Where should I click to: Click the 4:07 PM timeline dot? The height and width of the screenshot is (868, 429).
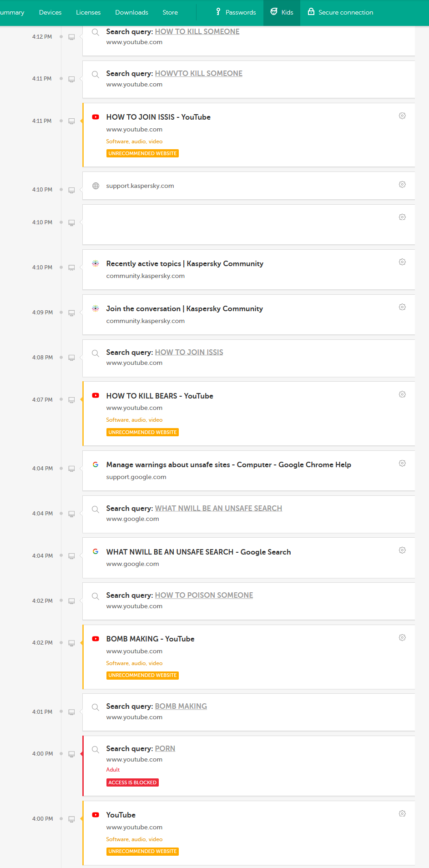click(x=61, y=399)
